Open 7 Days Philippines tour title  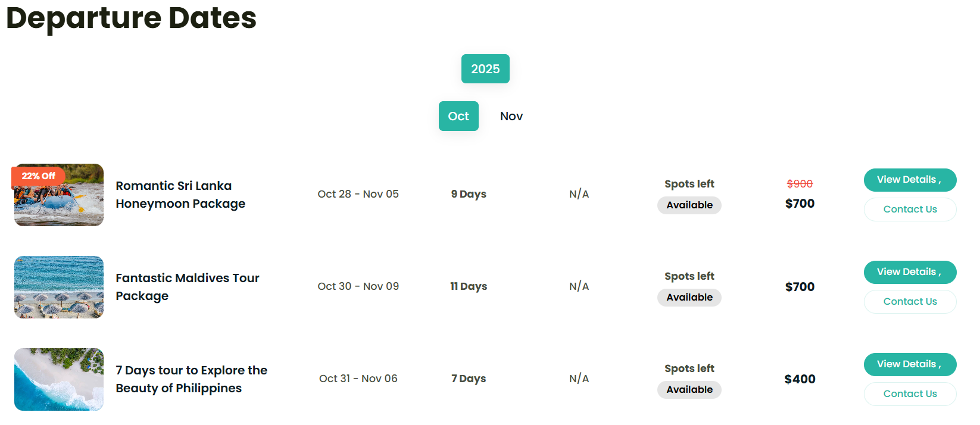point(191,379)
